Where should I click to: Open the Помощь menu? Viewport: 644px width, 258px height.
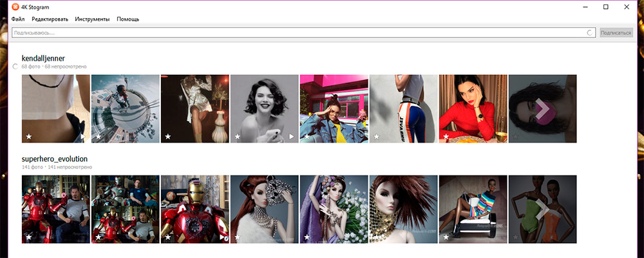[128, 19]
